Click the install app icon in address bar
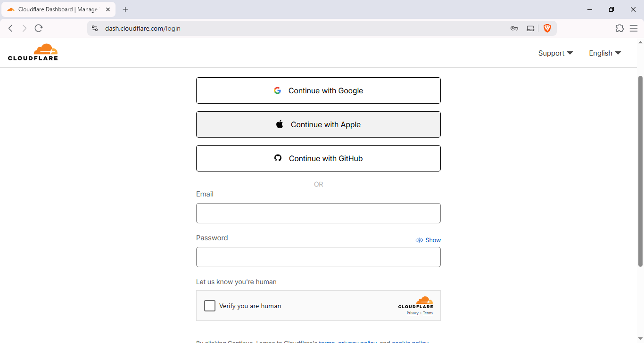Screen dimensions: 644x343 (530, 28)
